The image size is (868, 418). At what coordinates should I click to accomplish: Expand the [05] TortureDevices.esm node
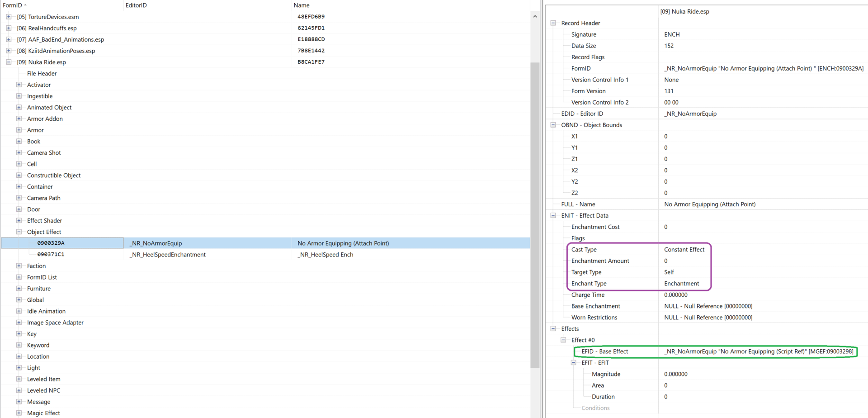(9, 17)
